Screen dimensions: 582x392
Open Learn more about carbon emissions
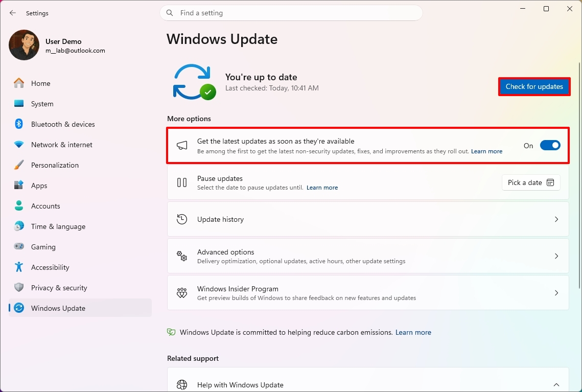click(413, 332)
